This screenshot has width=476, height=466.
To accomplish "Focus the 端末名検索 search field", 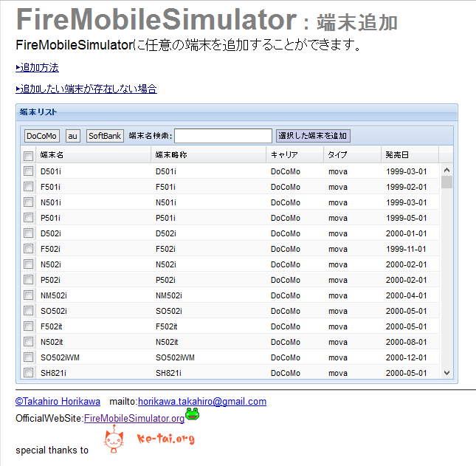I will pyautogui.click(x=223, y=136).
